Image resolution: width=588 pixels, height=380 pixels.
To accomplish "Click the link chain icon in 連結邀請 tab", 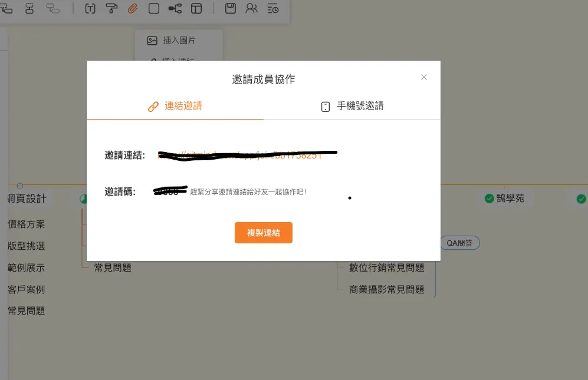I will click(153, 107).
